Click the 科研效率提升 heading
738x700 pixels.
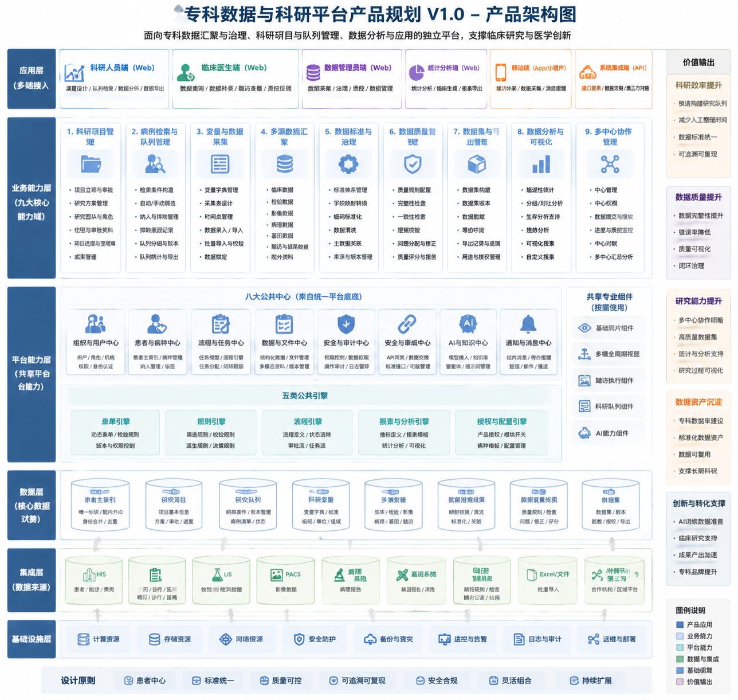coord(698,85)
